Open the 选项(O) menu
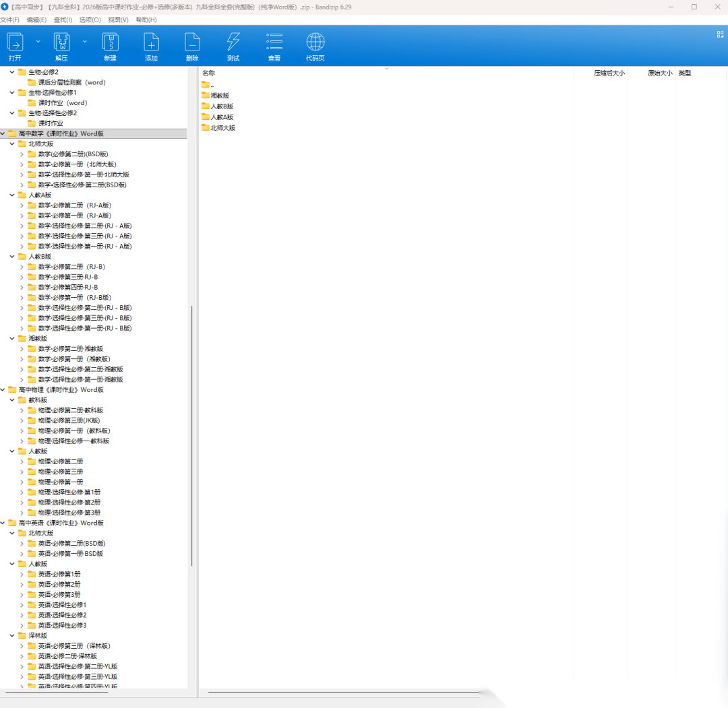This screenshot has height=708, width=728. 90,20
